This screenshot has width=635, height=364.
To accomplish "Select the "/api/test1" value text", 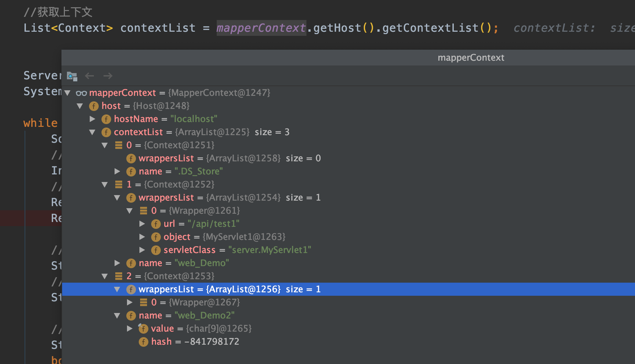I will 213,224.
